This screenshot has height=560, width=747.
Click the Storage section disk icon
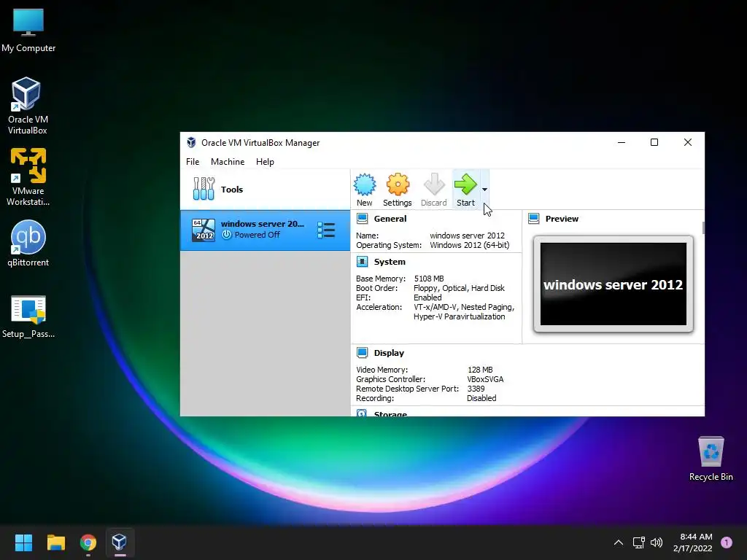362,413
